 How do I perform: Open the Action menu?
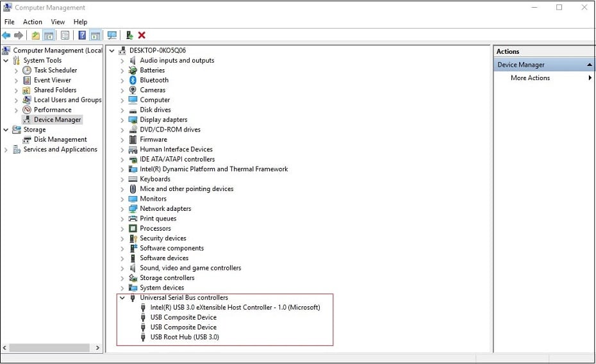pyautogui.click(x=32, y=22)
